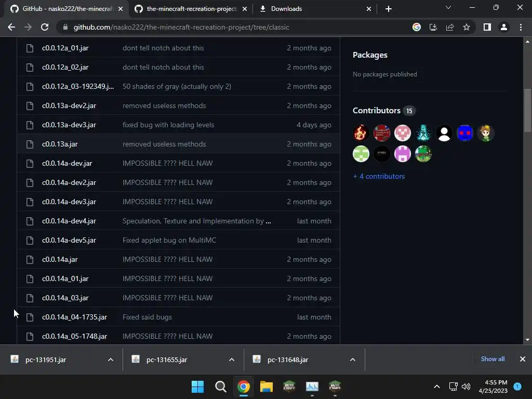This screenshot has height=399, width=532.
Task: Open Chrome three-dot menu
Action: tap(521, 27)
